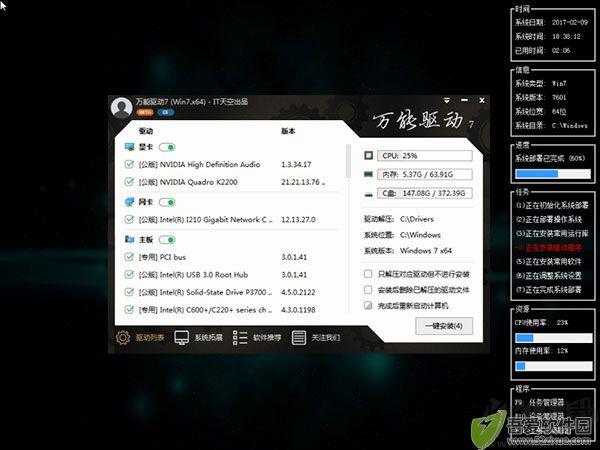Click the 软件推荐 list icon
The height and width of the screenshot is (450, 600).
point(240,338)
